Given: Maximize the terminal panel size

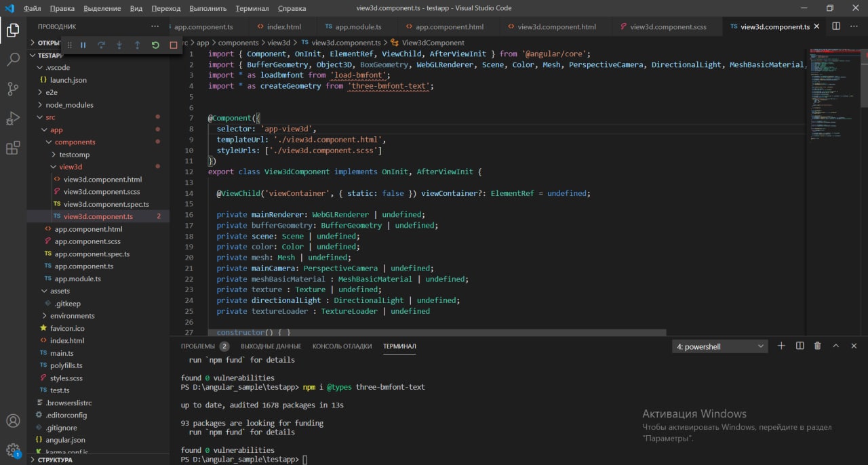Looking at the screenshot, I should (835, 346).
